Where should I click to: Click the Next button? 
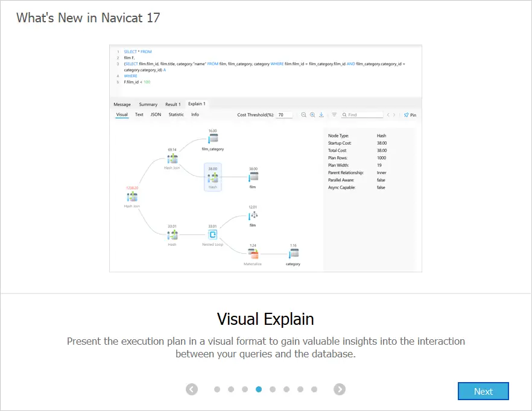(x=483, y=391)
